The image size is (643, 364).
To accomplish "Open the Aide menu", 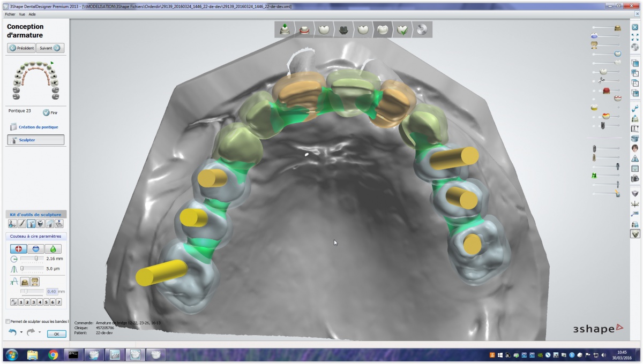I will (32, 14).
